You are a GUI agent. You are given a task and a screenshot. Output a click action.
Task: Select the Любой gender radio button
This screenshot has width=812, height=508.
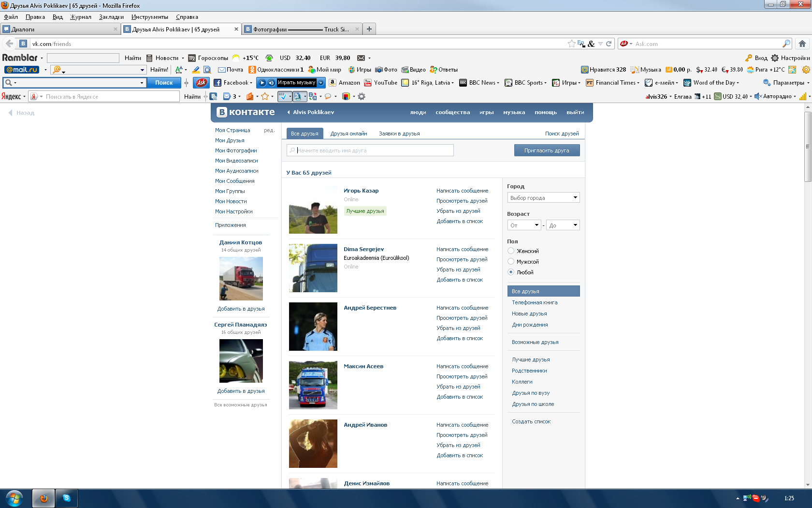[511, 272]
